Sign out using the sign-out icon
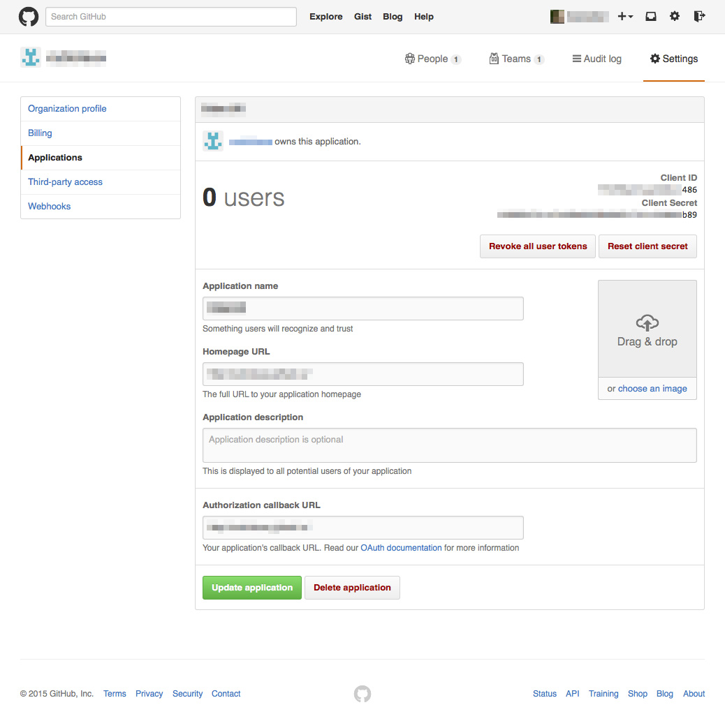725x728 pixels. point(699,16)
